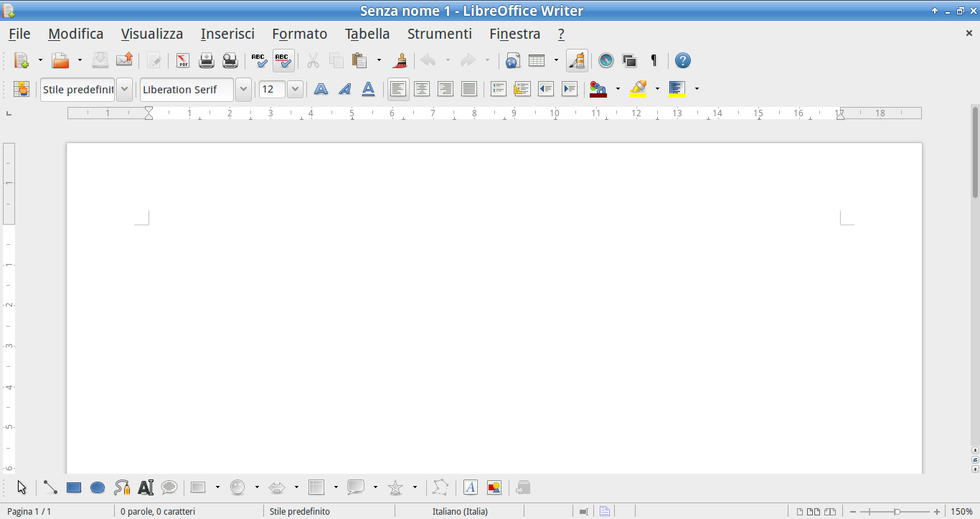The width and height of the screenshot is (980, 519).
Task: Open the Fontwork Gallery
Action: click(471, 487)
